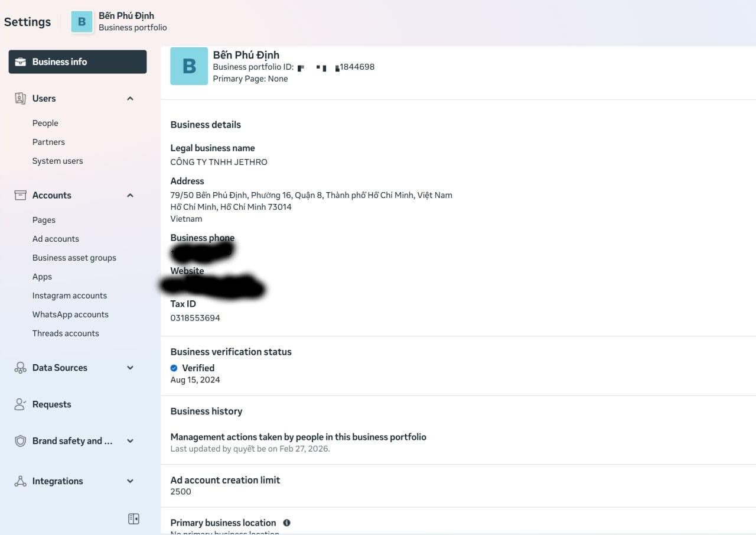
Task: Open Ad accounts in sidebar
Action: 56,239
